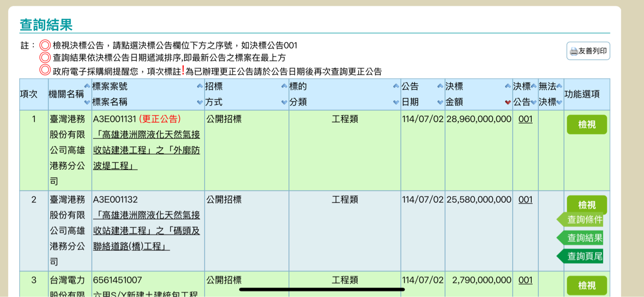Open 外廓防波堤工程 tender name link
Viewport: 644px width, 297px height.
[146, 150]
